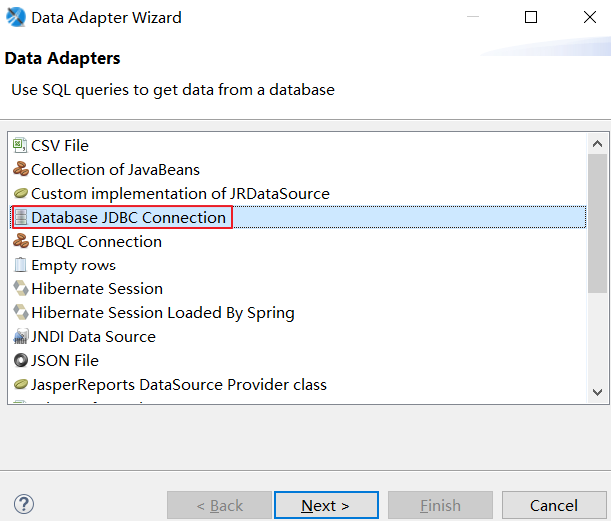Click the Hibernate Session icon
611x521 pixels.
tap(20, 289)
